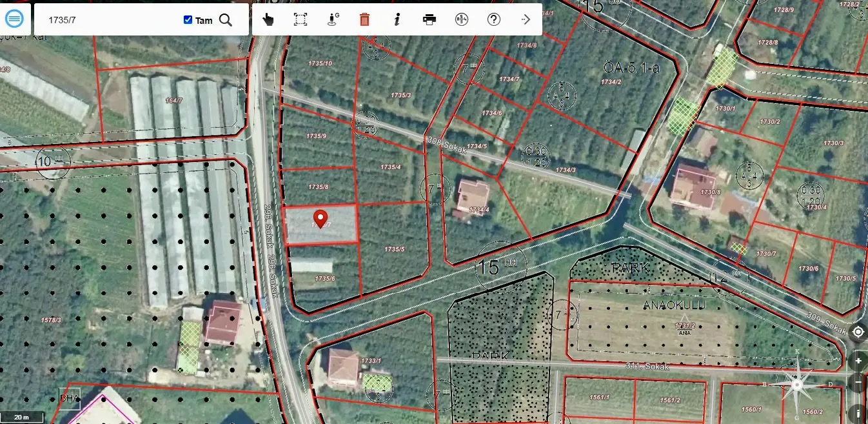Click on parcel label 1735/5
Viewport: 868px width, 424px height.
395,249
